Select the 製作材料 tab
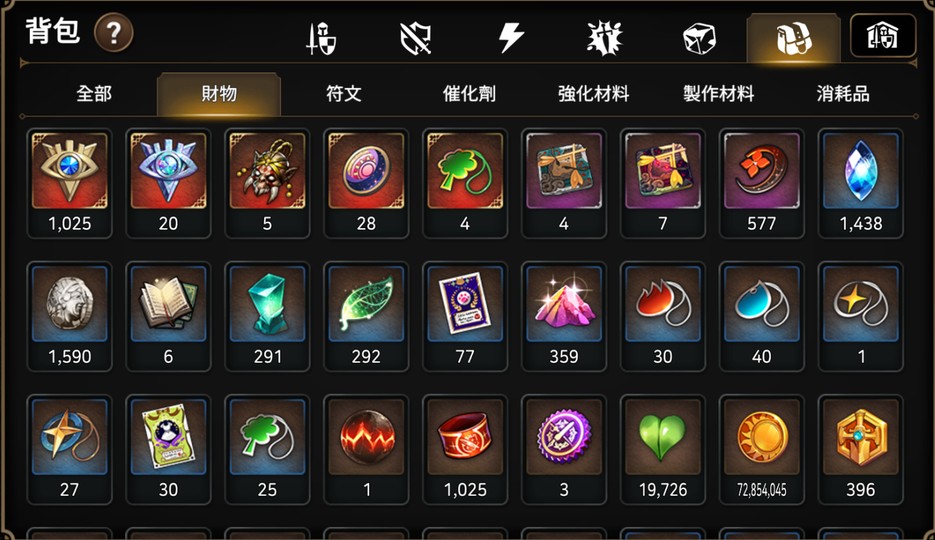935x540 pixels. coord(719,94)
